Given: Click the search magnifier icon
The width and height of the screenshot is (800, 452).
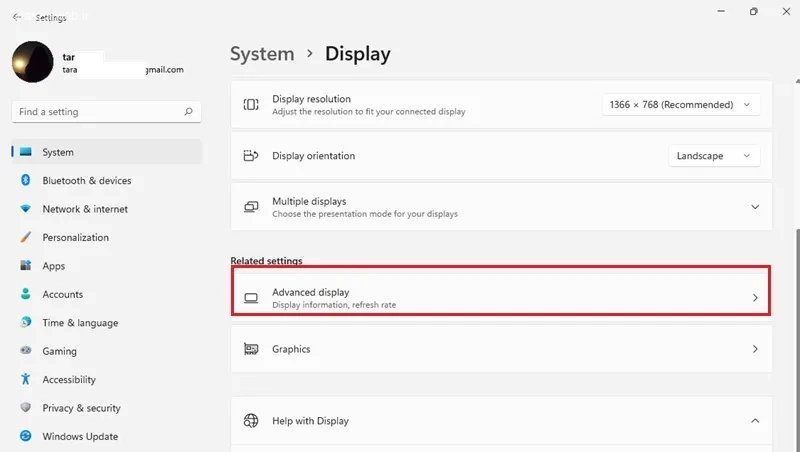Looking at the screenshot, I should [188, 111].
